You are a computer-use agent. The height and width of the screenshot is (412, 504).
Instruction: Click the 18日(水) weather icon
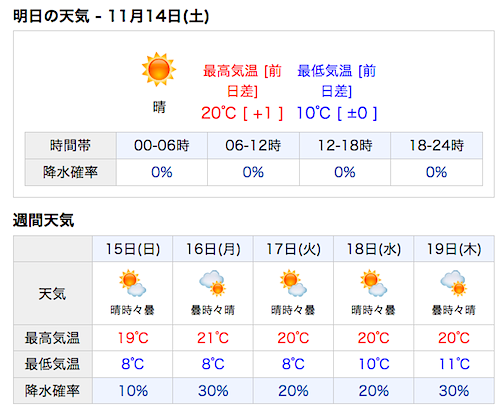(x=374, y=283)
